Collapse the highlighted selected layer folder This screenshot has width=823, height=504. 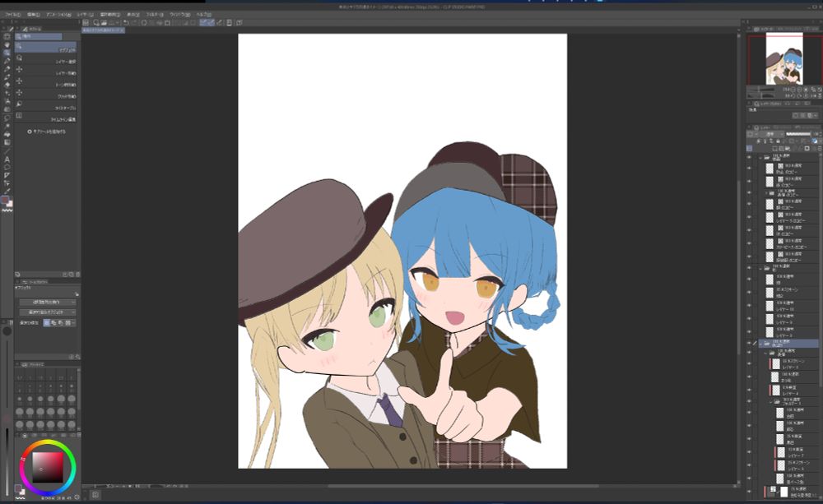760,344
